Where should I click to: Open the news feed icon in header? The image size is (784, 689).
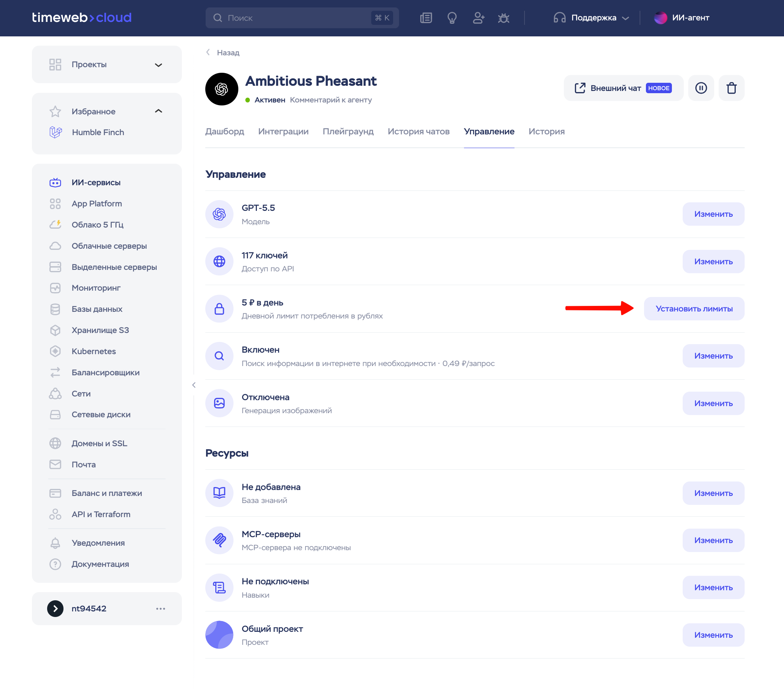point(426,18)
